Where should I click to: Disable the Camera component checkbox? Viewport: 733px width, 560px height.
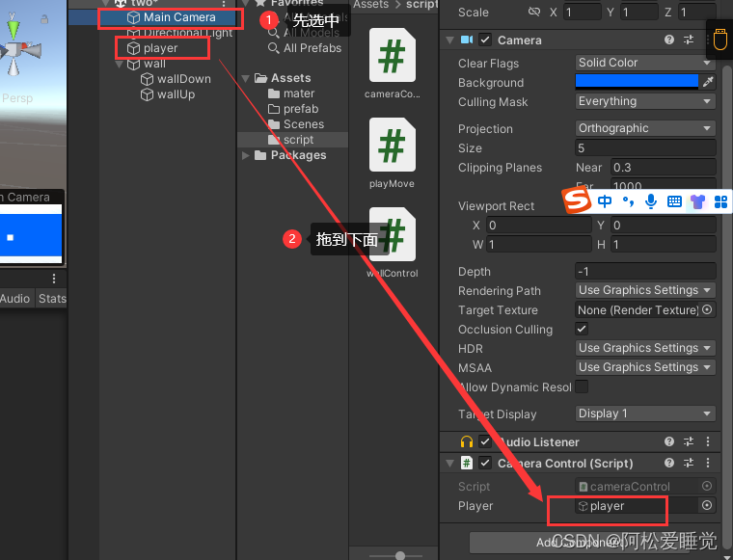[485, 40]
